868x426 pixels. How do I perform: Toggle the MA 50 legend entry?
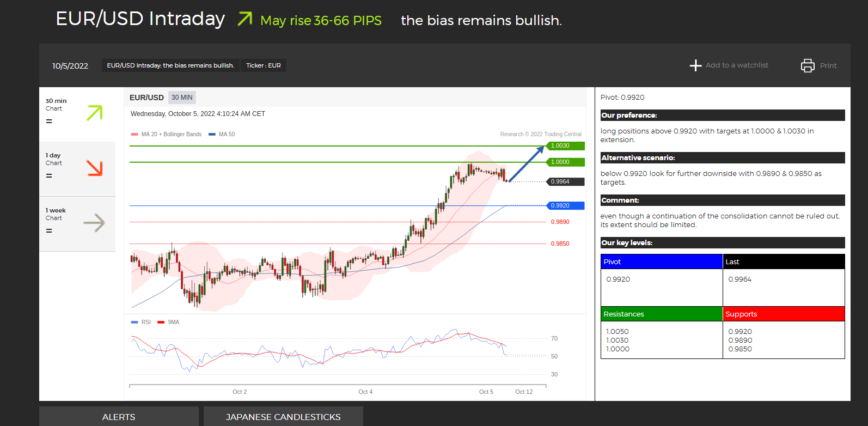tap(222, 134)
